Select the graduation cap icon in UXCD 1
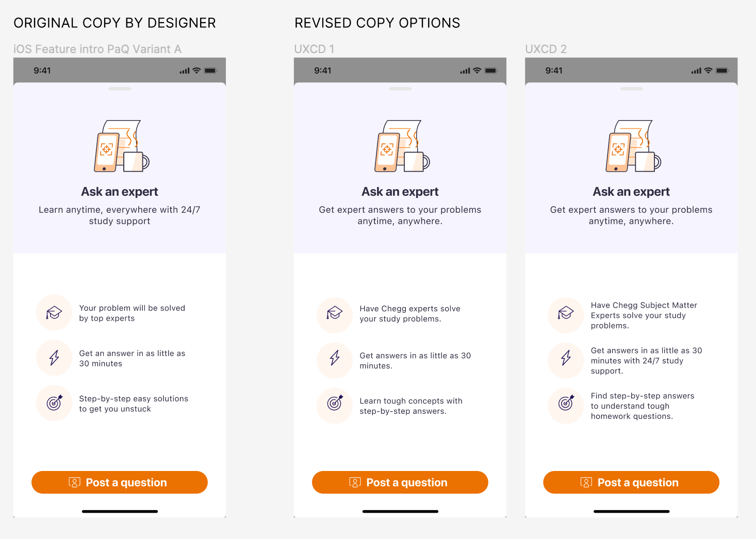 (x=335, y=315)
